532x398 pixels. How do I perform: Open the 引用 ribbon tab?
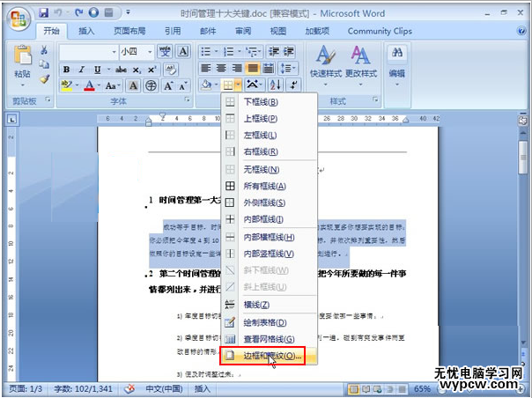173,31
